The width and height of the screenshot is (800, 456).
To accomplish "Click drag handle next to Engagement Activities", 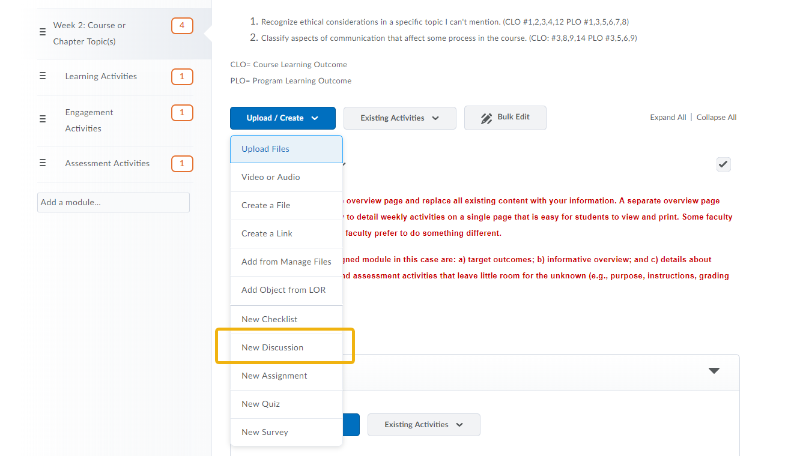I will click(x=42, y=119).
